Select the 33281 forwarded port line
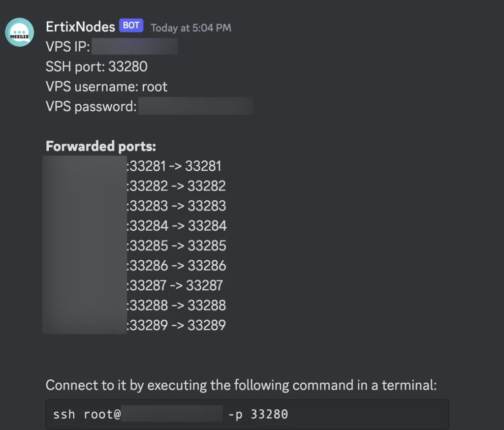Viewport: 504px width, 430px height. (x=175, y=166)
